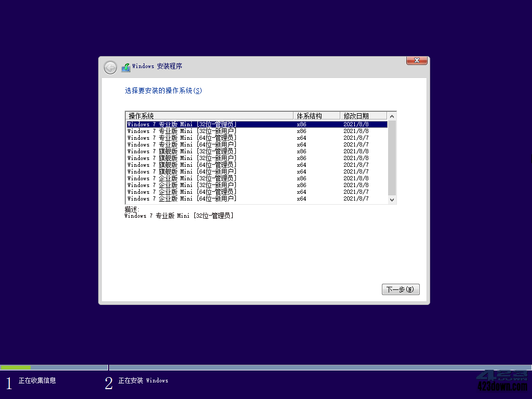Viewport: 532px width, 399px height.
Task: Select Windows 7 企业版 Mini 64位-新用户
Action: click(x=208, y=198)
